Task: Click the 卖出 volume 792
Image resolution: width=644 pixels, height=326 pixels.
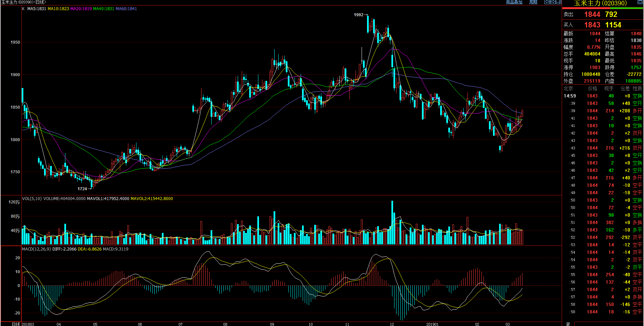Action: (611, 15)
